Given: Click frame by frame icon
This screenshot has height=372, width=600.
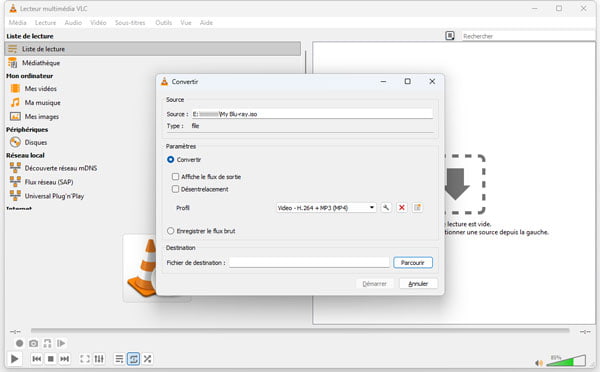Looking at the screenshot, I should [x=61, y=343].
